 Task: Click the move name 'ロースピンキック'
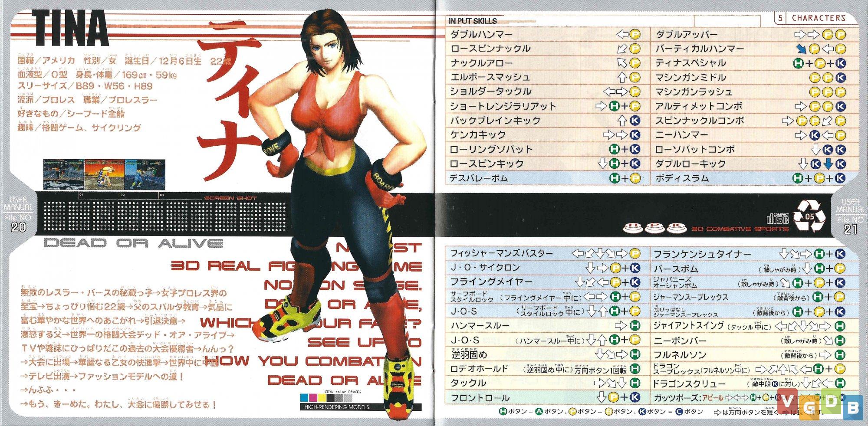pos(487,164)
